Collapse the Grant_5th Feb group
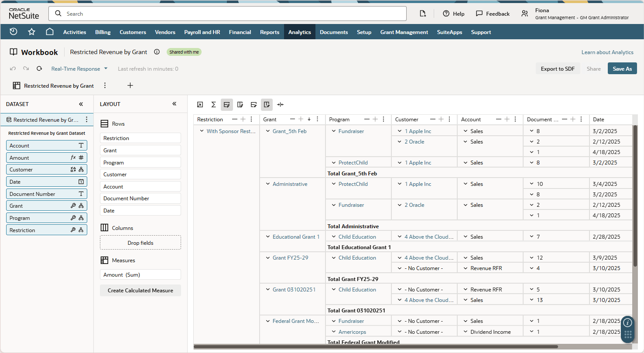The image size is (644, 353). tap(268, 130)
